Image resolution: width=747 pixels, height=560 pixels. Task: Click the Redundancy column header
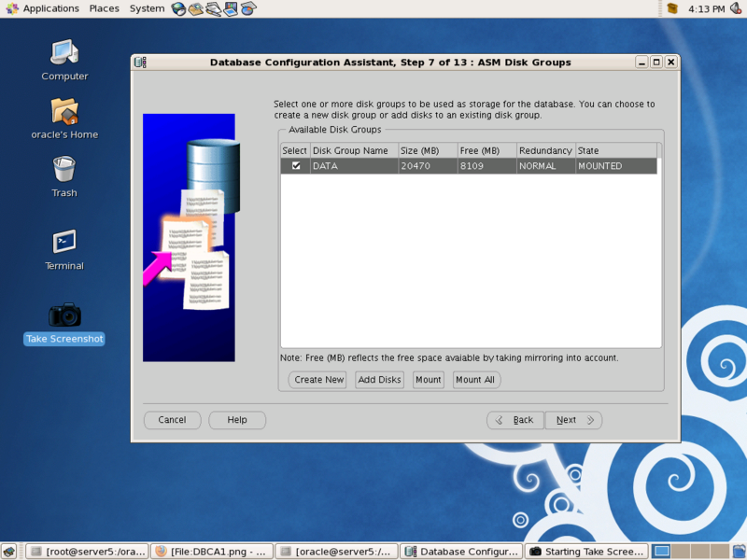point(546,150)
